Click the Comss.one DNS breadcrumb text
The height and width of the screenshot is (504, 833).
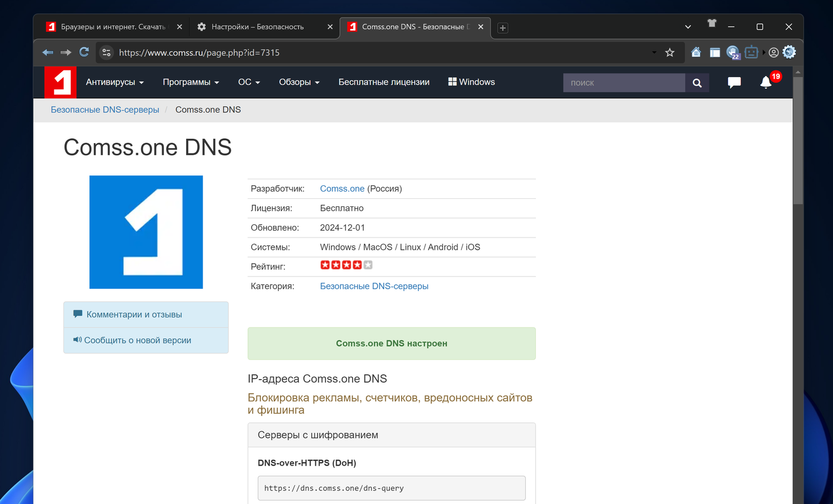pos(208,110)
